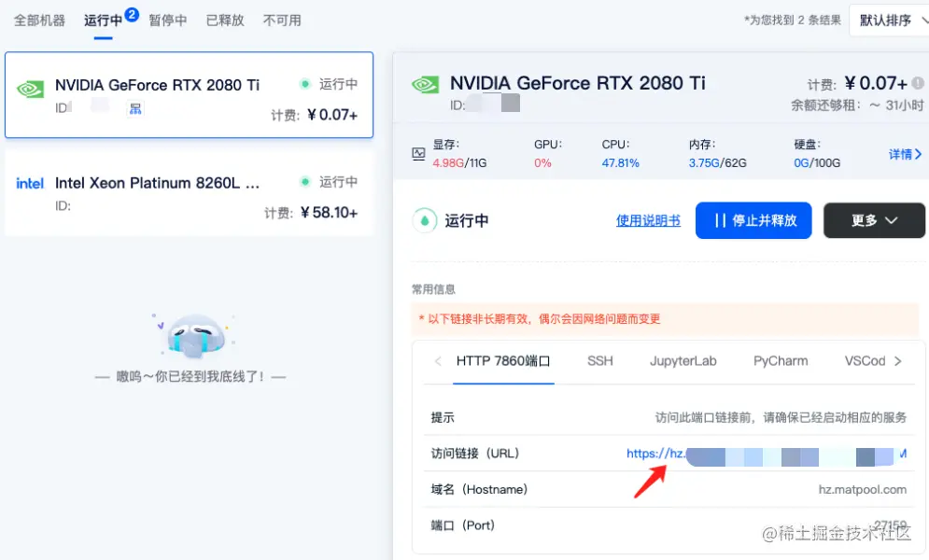Click the 4.98G/11G 显存 value
Viewport: 929px width, 560px height.
[459, 162]
